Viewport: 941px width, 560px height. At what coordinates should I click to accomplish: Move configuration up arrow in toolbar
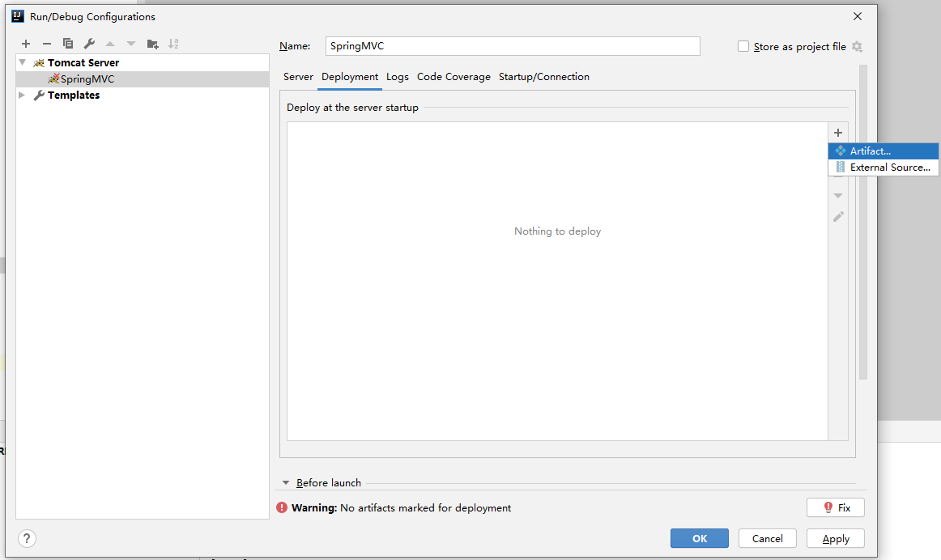coord(110,44)
